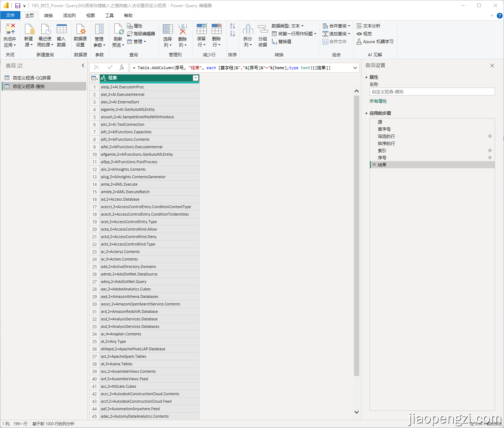Viewport: 504px width, 428px height.
Task: Click the Save icon in title bar
Action: 17,6
